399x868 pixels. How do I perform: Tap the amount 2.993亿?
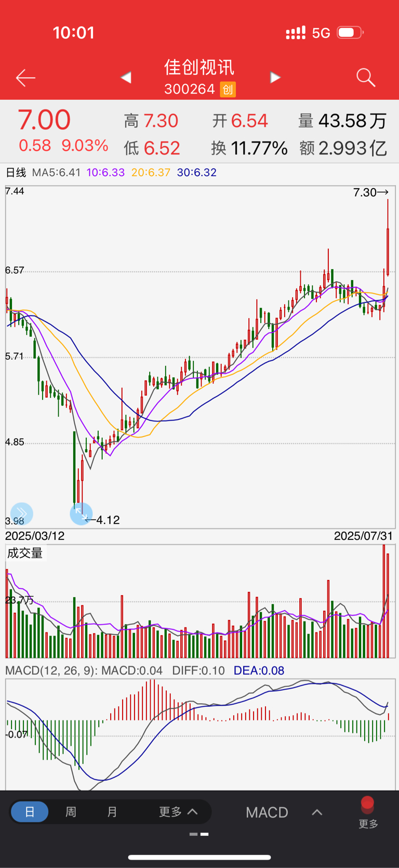pos(353,149)
